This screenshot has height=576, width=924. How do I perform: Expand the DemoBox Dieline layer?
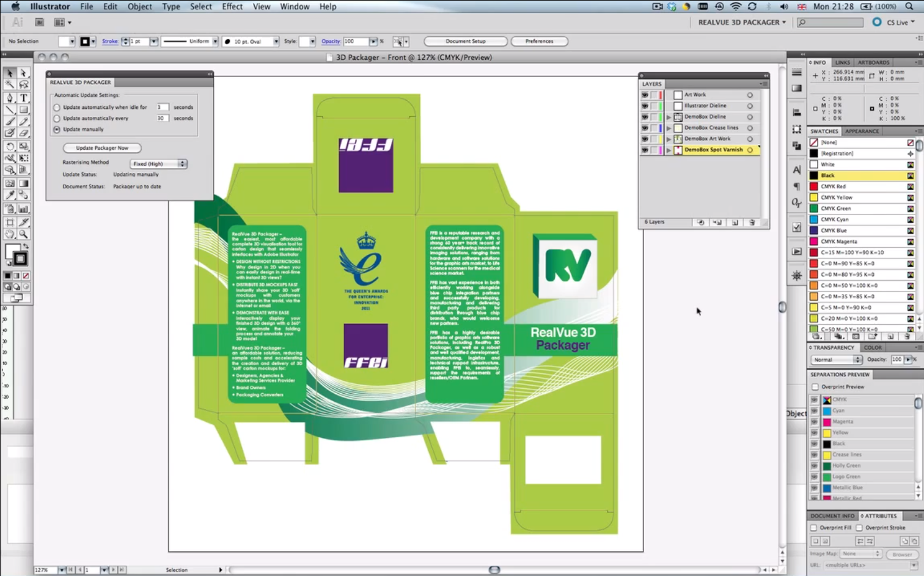(x=669, y=117)
